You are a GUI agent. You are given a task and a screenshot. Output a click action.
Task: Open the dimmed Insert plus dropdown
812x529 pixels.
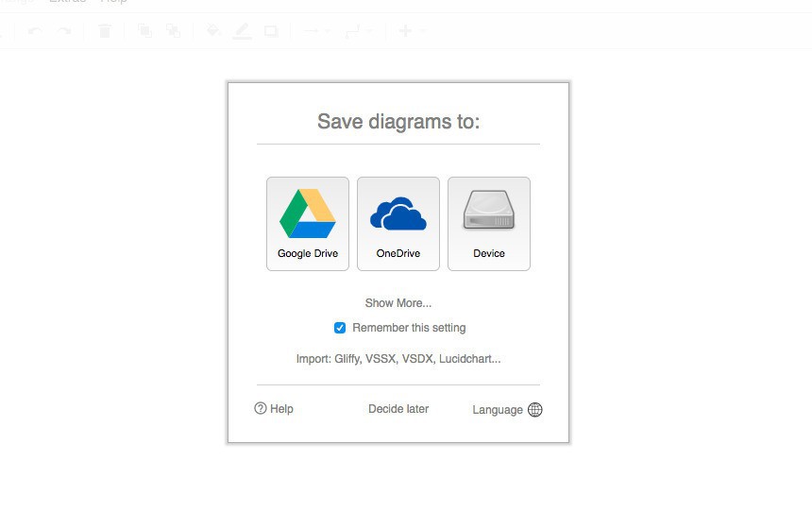click(413, 31)
